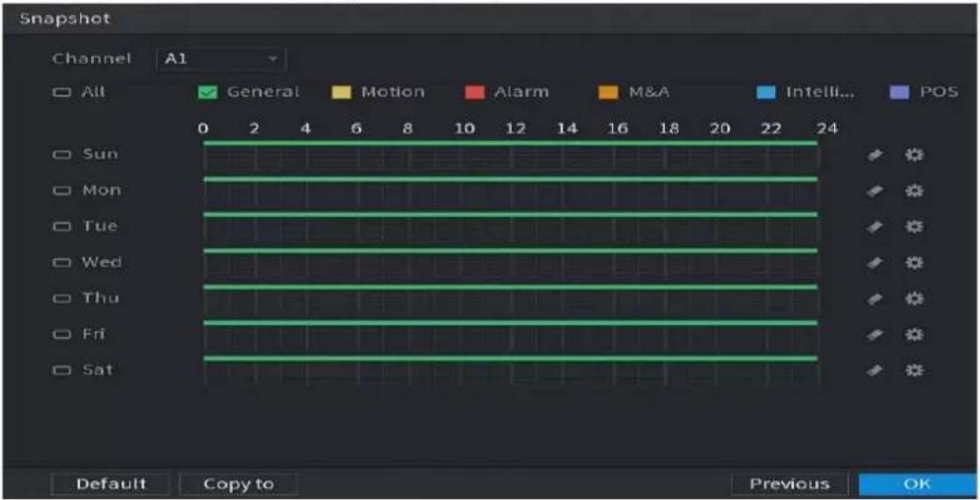This screenshot has width=980, height=500.
Task: Uncheck the General snapshot type
Action: [x=208, y=92]
